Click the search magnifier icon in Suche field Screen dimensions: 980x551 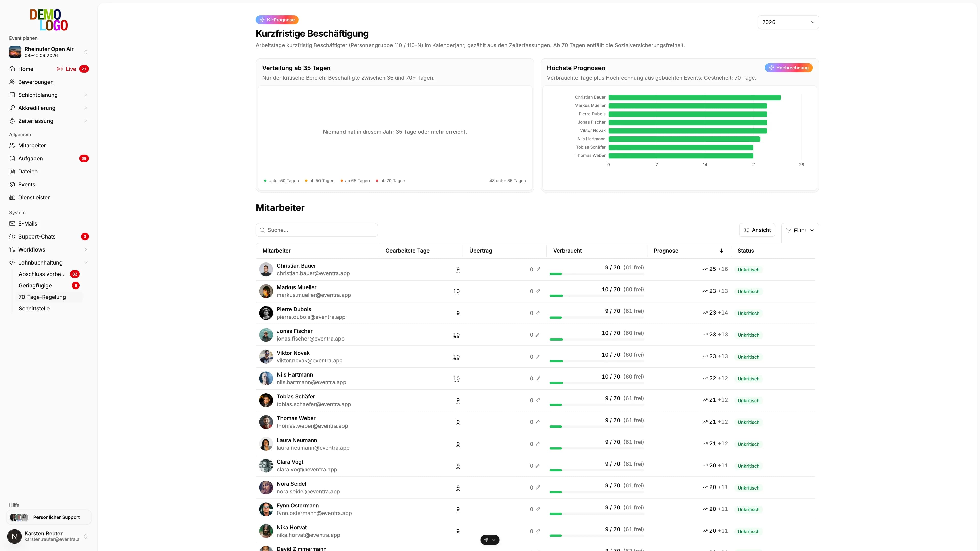[262, 230]
